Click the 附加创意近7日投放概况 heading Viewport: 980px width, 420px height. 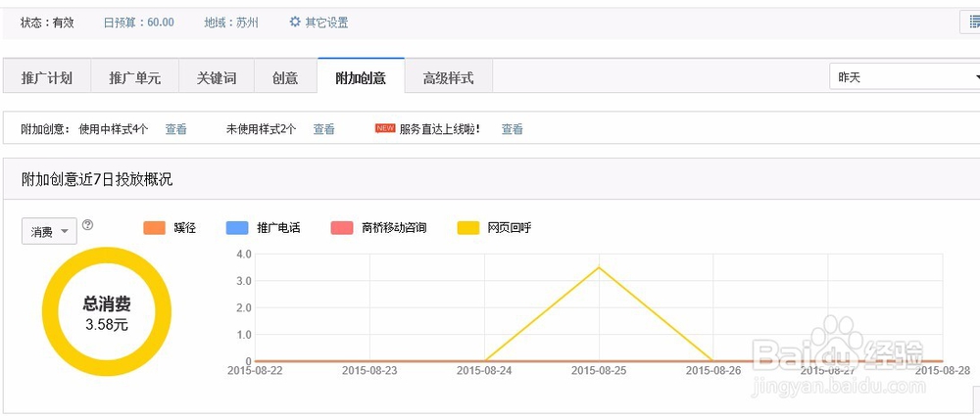click(x=97, y=180)
